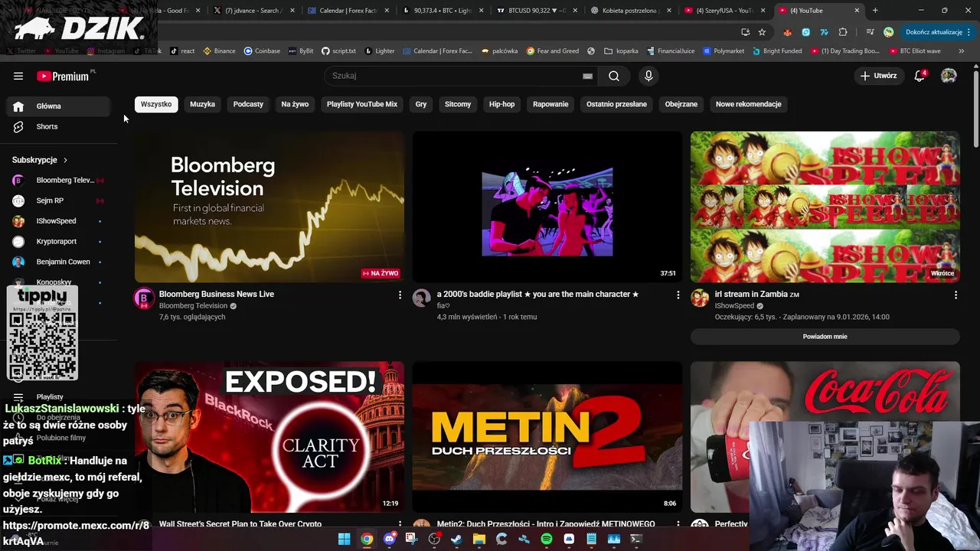Viewport: 980px width, 551px height.
Task: Select the Gry filter chip
Action: [421, 104]
